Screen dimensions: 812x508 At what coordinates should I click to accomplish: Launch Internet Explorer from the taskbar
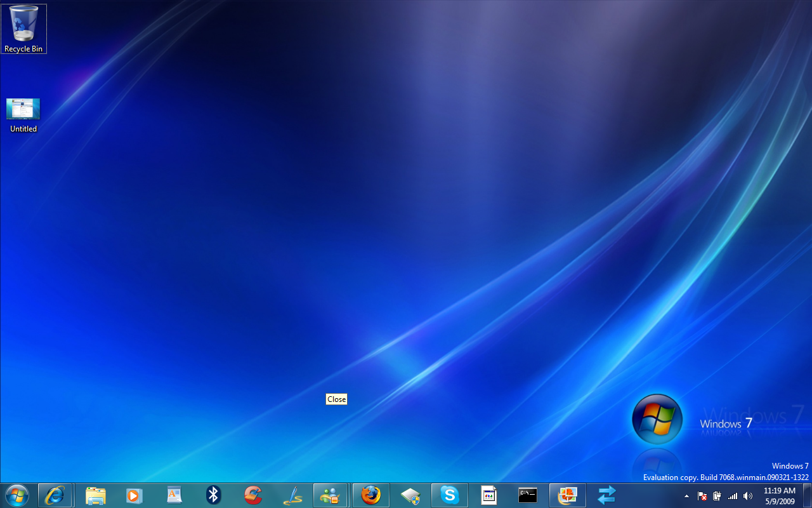click(55, 495)
